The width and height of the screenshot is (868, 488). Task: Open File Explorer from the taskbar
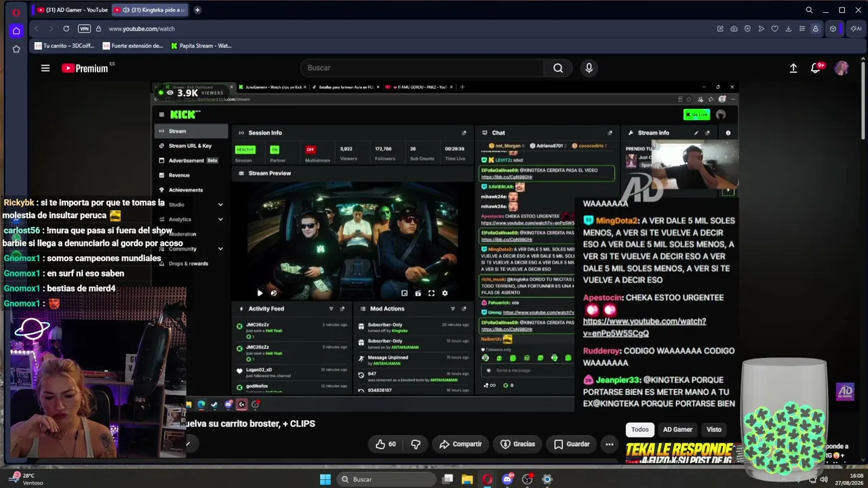[x=467, y=479]
